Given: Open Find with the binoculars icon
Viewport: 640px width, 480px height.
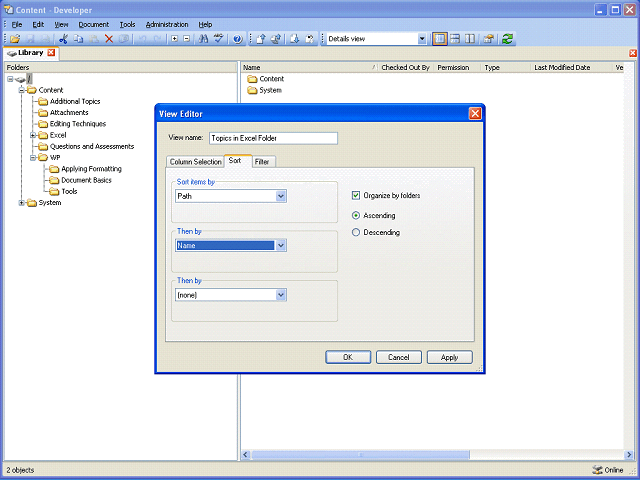Looking at the screenshot, I should pos(203,39).
